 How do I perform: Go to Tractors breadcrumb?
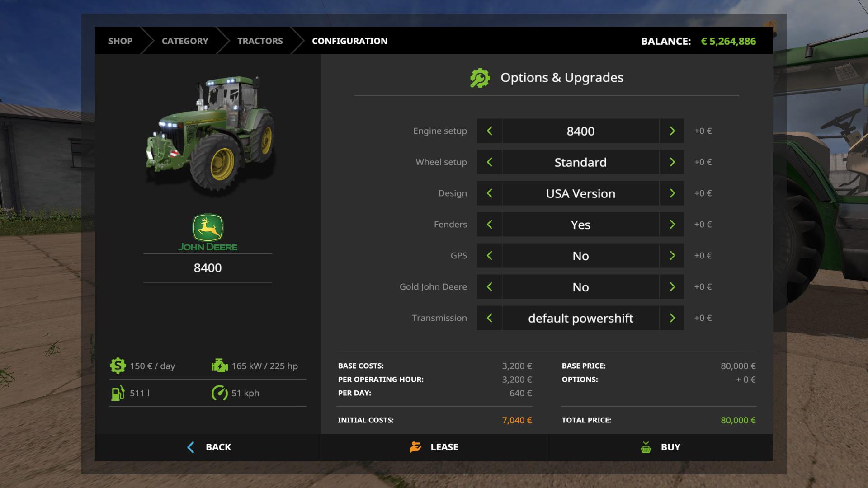click(260, 41)
